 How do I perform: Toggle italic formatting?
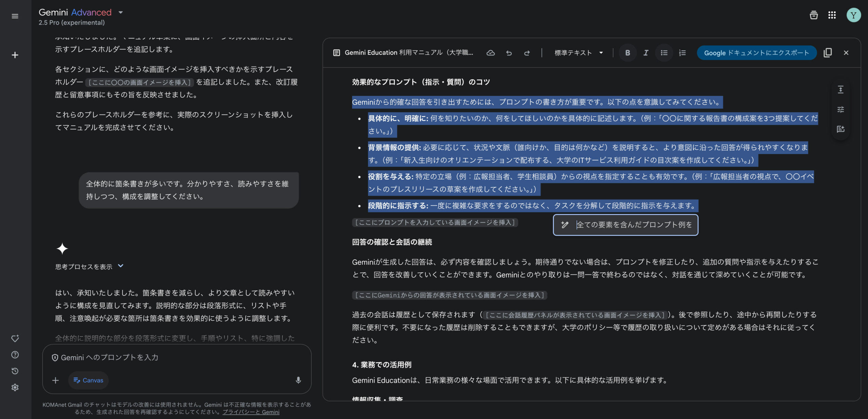[646, 53]
